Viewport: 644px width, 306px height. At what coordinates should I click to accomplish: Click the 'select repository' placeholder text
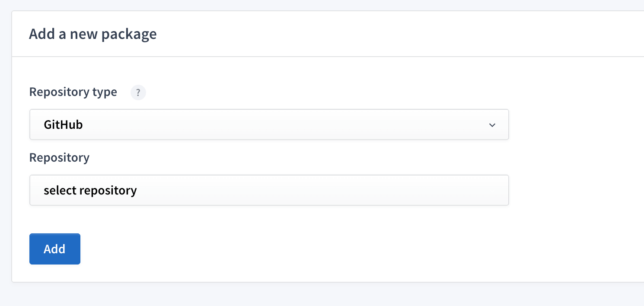click(90, 190)
